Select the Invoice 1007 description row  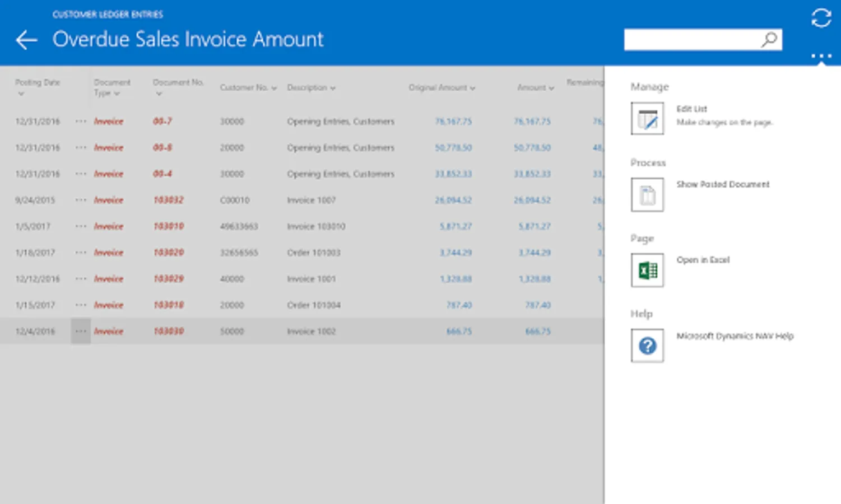311,200
